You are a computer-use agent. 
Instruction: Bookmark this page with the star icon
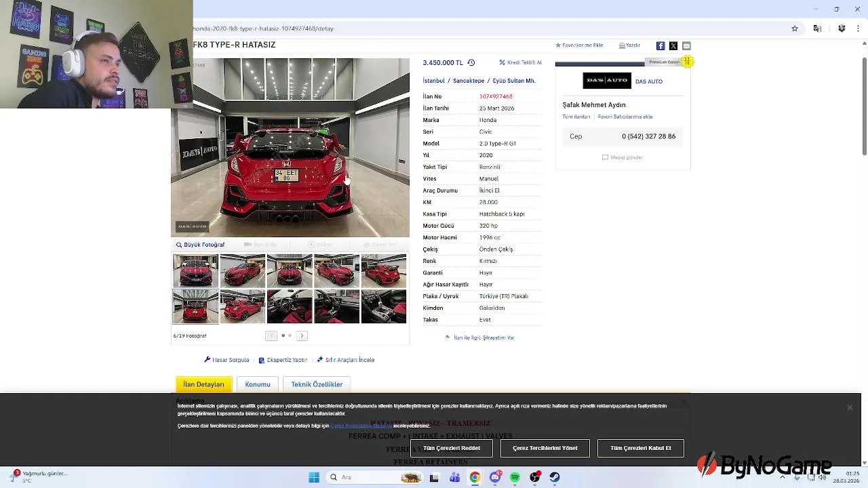pyautogui.click(x=795, y=28)
